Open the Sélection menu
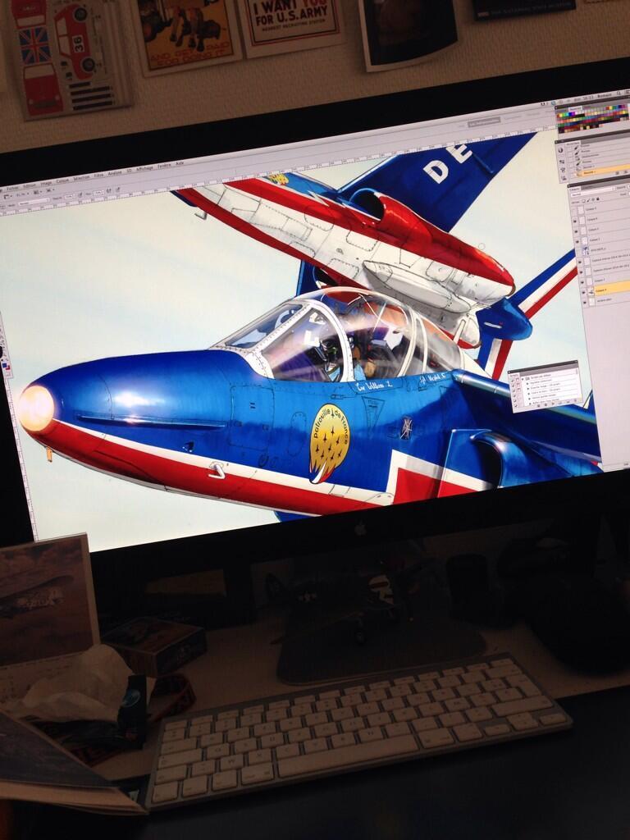Viewport: 630px width, 840px height. click(x=81, y=178)
